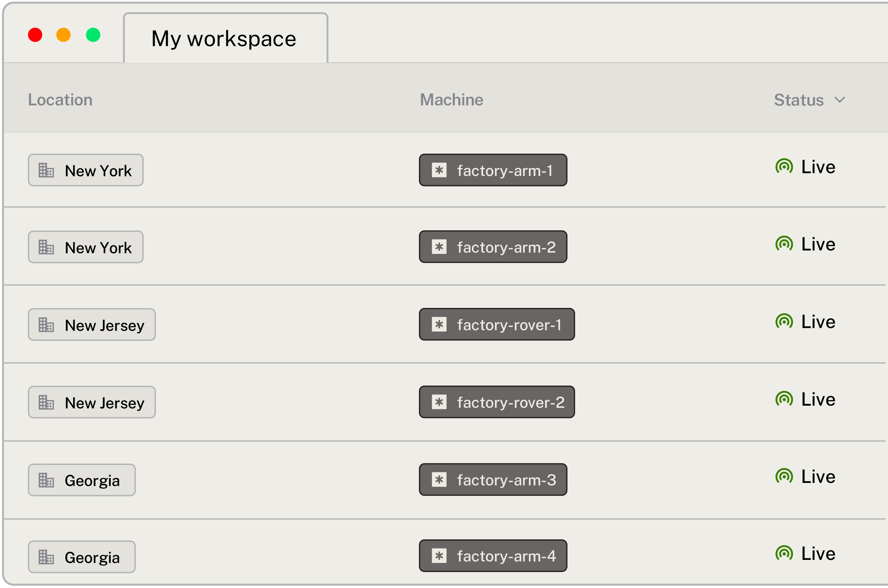Viewport: 888px width, 588px height.
Task: Click the green traffic light to maximize window
Action: [x=93, y=35]
